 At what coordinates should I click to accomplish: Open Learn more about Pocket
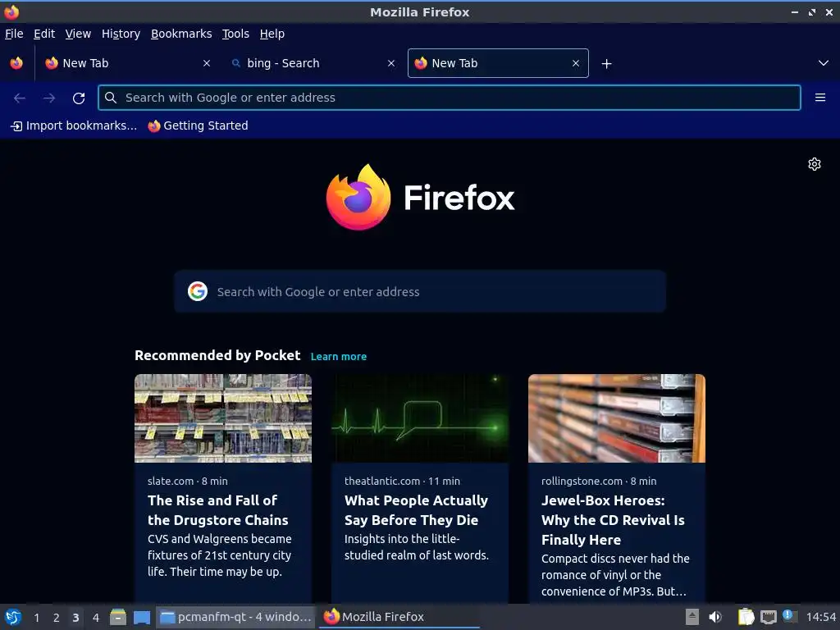tap(339, 356)
